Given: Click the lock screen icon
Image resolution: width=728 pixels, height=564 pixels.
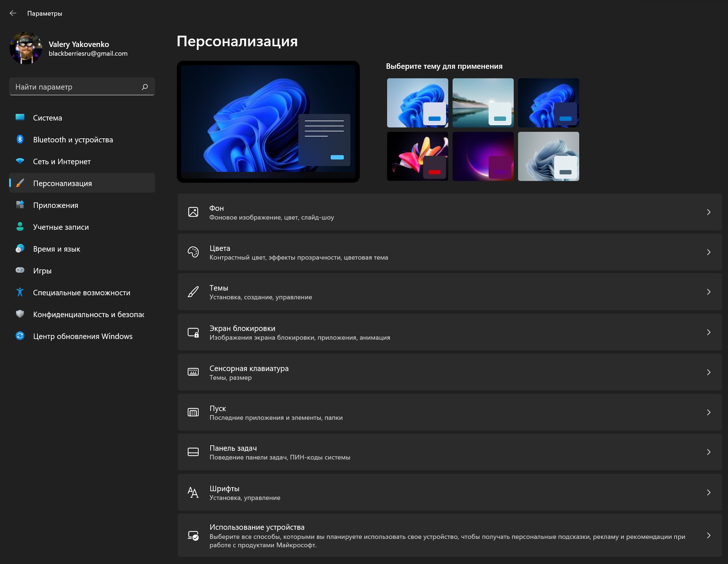Looking at the screenshot, I should [x=193, y=332].
